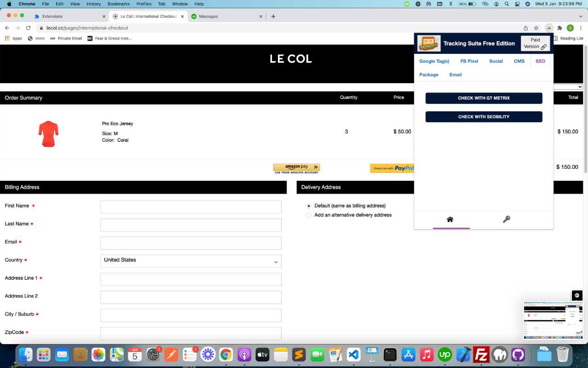Close the Extensions browser tab
Viewport: 588px width, 368px height.
pyautogui.click(x=103, y=16)
